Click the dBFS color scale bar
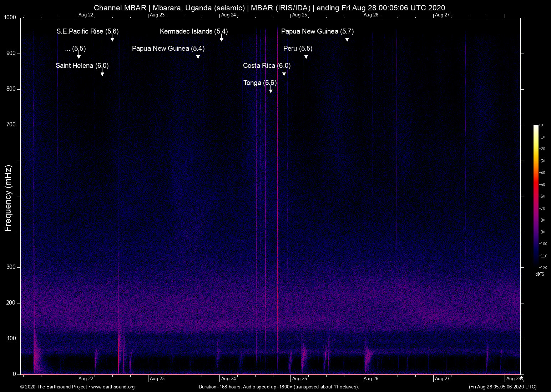Viewport: 551px width, 392px height. pyautogui.click(x=536, y=196)
